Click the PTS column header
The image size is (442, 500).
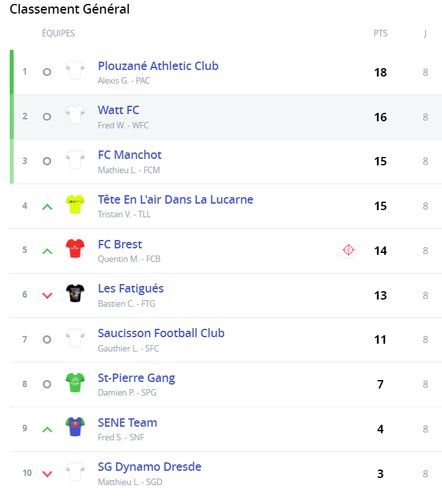click(380, 33)
